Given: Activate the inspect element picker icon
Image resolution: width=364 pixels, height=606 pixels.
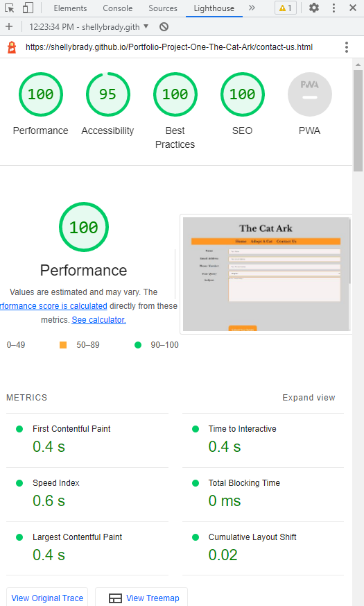Looking at the screenshot, I should (9, 8).
